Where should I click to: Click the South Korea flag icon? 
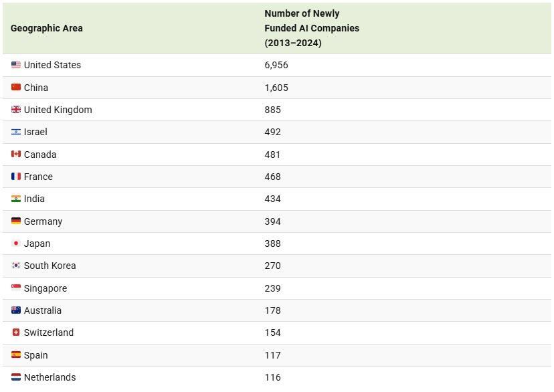tap(16, 266)
